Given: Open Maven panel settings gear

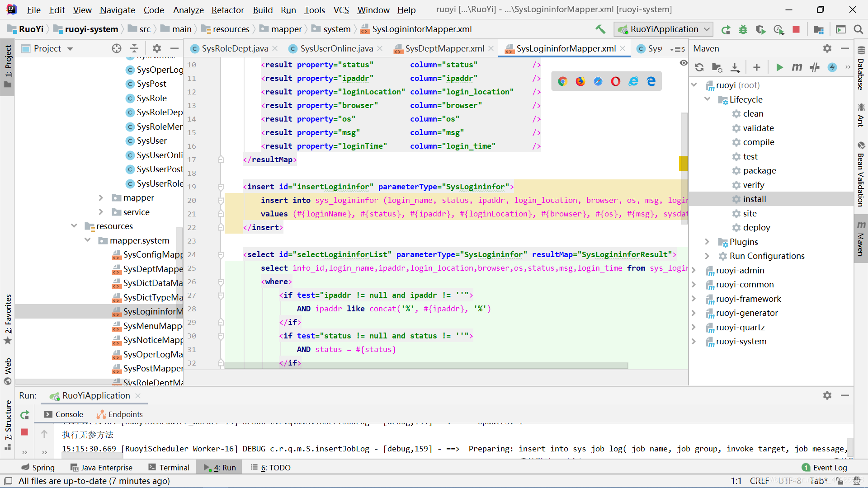Looking at the screenshot, I should 827,48.
